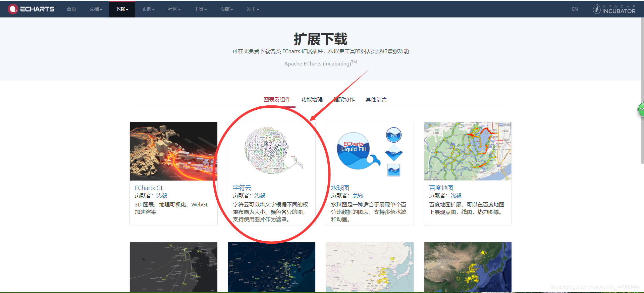Click the 水球图 description text
This screenshot has width=644, height=293.
pos(369,212)
